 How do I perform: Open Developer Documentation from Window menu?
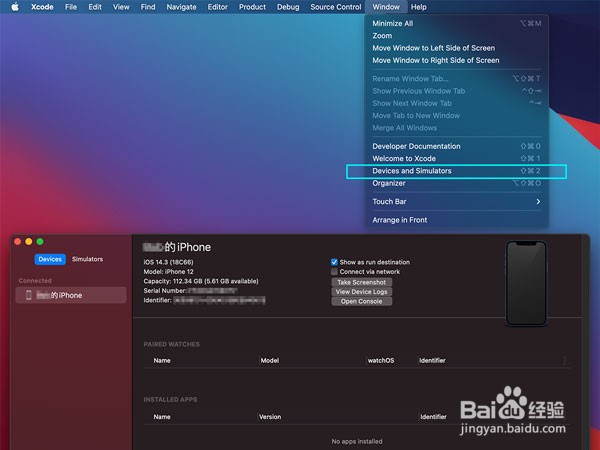coord(457,146)
